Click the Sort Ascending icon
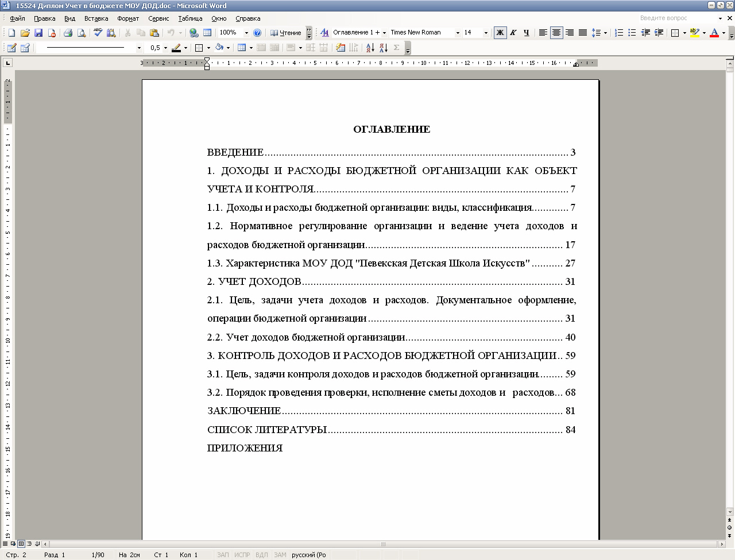735x560 pixels. pyautogui.click(x=370, y=48)
